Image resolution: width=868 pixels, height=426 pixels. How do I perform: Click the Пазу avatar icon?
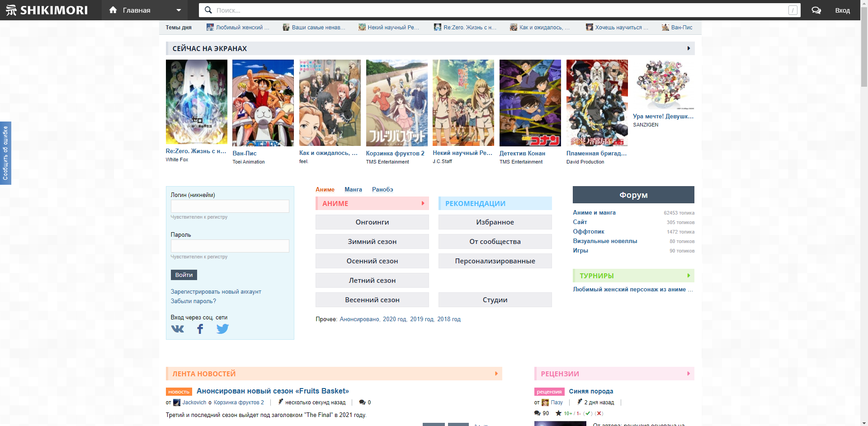545,403
